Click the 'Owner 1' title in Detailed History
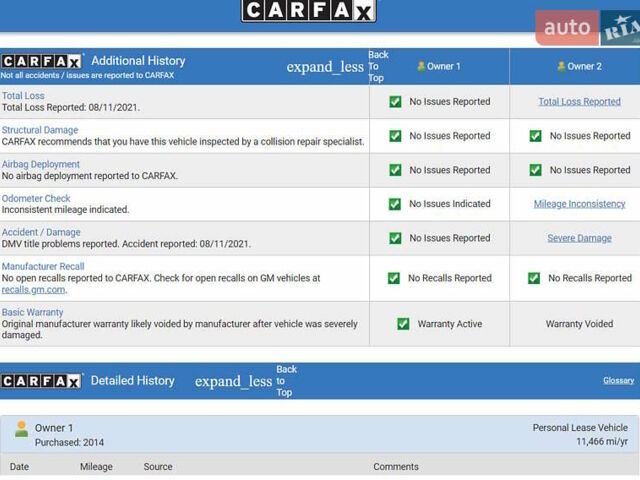 pyautogui.click(x=54, y=428)
